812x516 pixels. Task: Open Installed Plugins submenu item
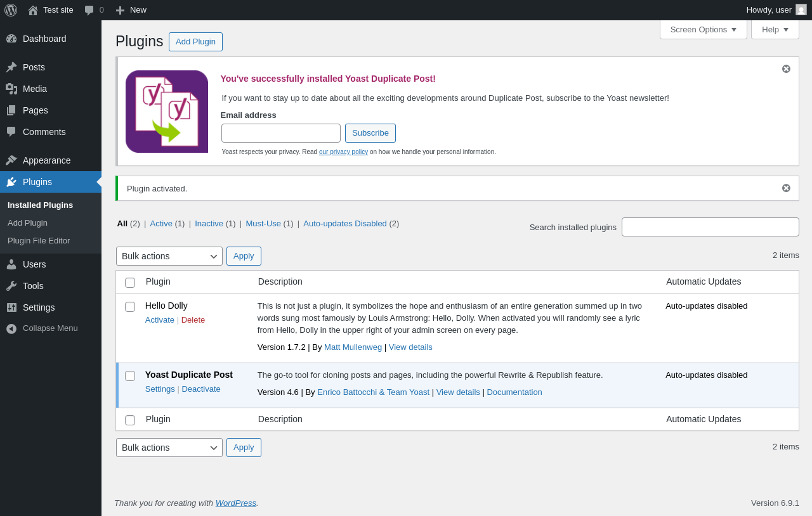pyautogui.click(x=41, y=205)
